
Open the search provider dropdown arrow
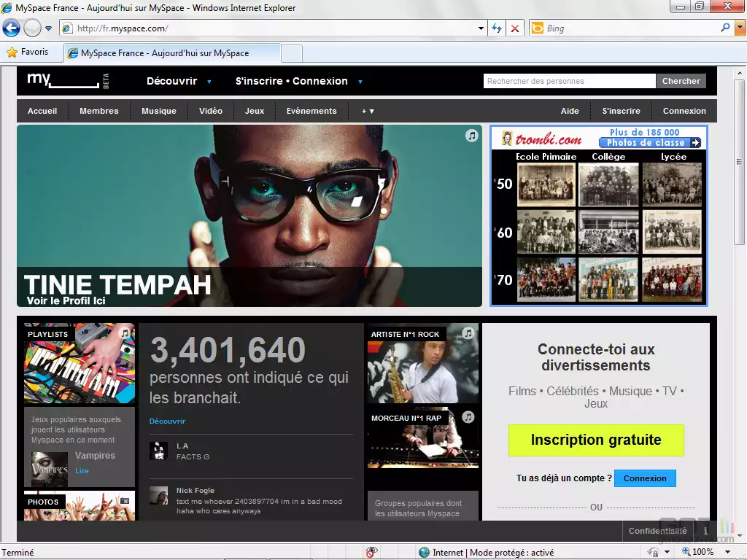coord(740,28)
